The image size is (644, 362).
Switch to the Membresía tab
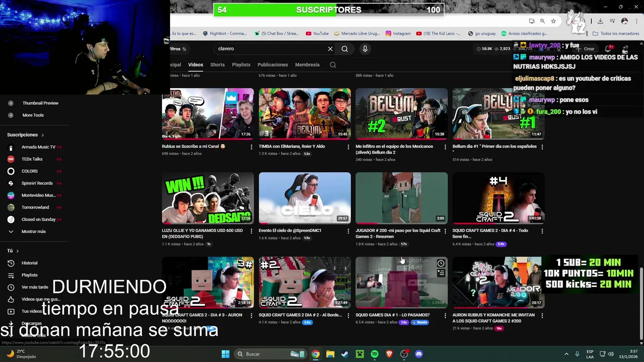[x=307, y=65]
